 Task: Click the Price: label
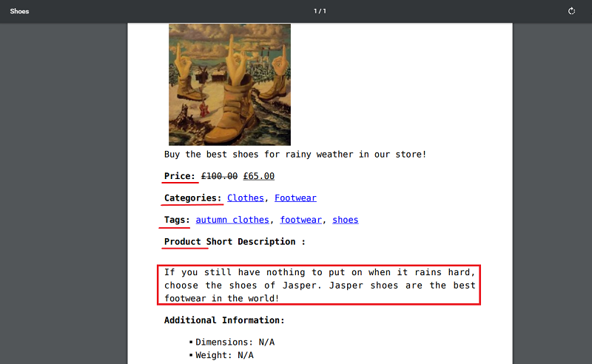pyautogui.click(x=179, y=176)
